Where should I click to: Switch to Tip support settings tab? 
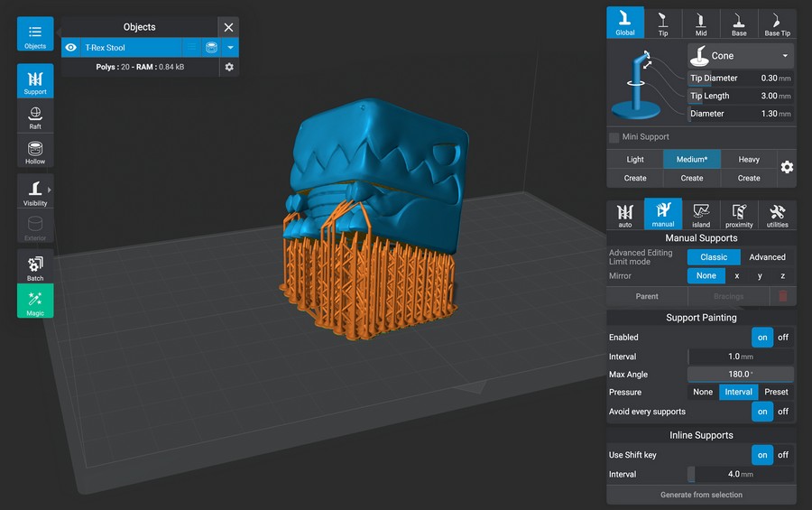click(663, 23)
